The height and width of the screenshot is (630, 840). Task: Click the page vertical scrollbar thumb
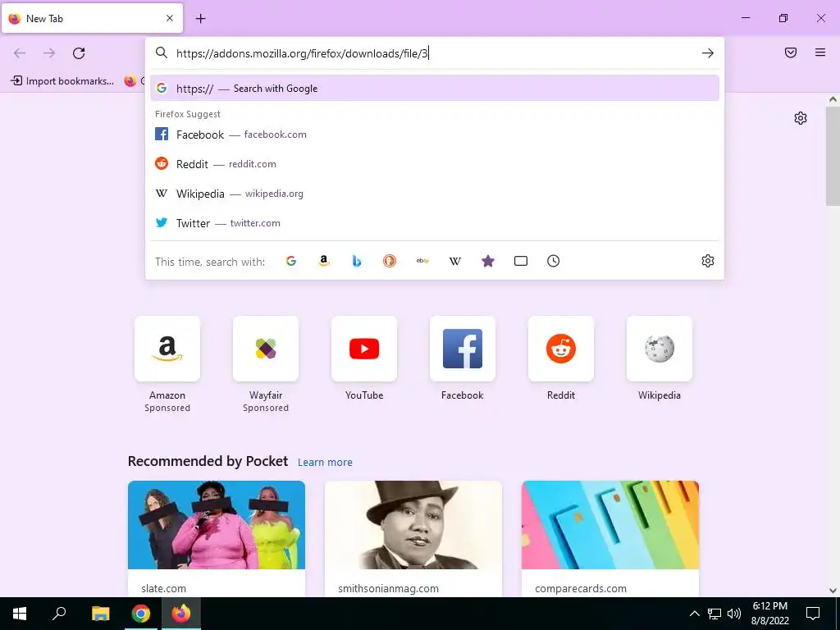click(x=833, y=156)
